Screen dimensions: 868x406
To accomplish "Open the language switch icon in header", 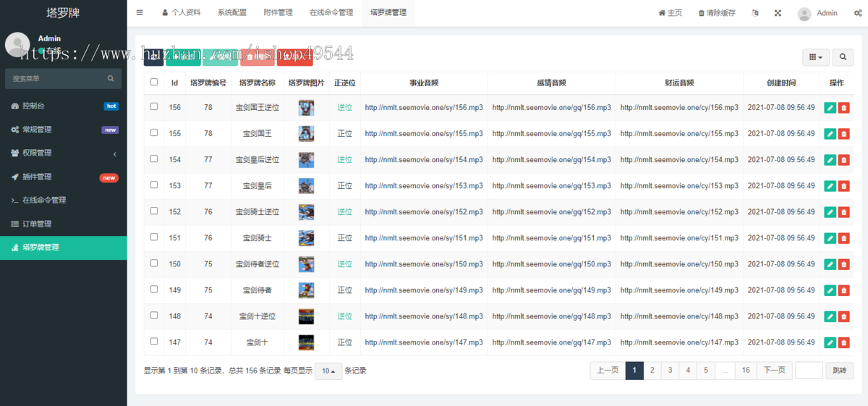I will [x=755, y=13].
